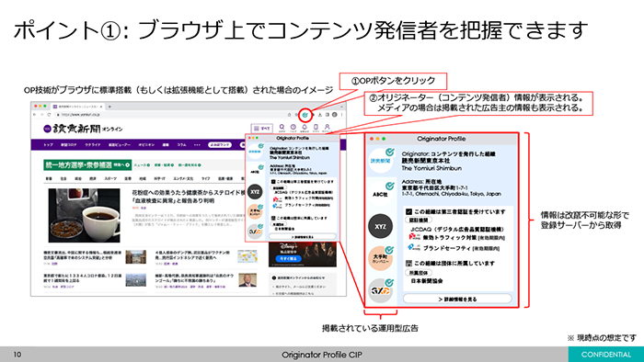Open the city skyline article thumbnail

pos(135,280)
